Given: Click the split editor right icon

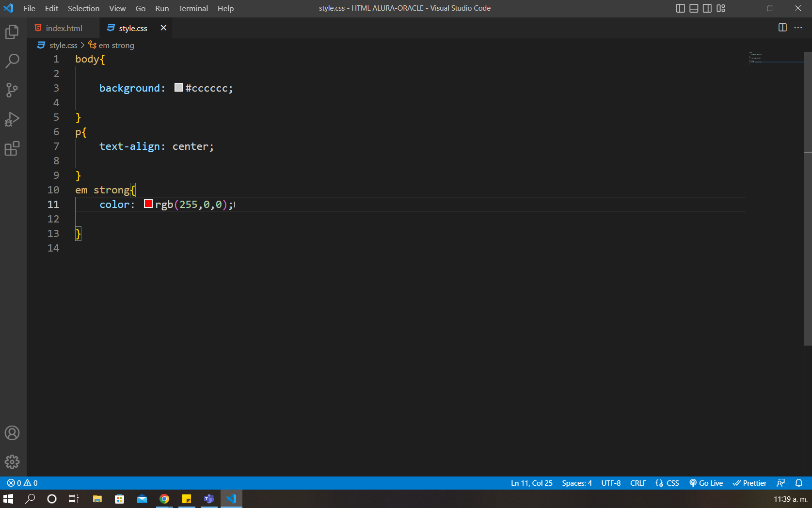Looking at the screenshot, I should [782, 28].
